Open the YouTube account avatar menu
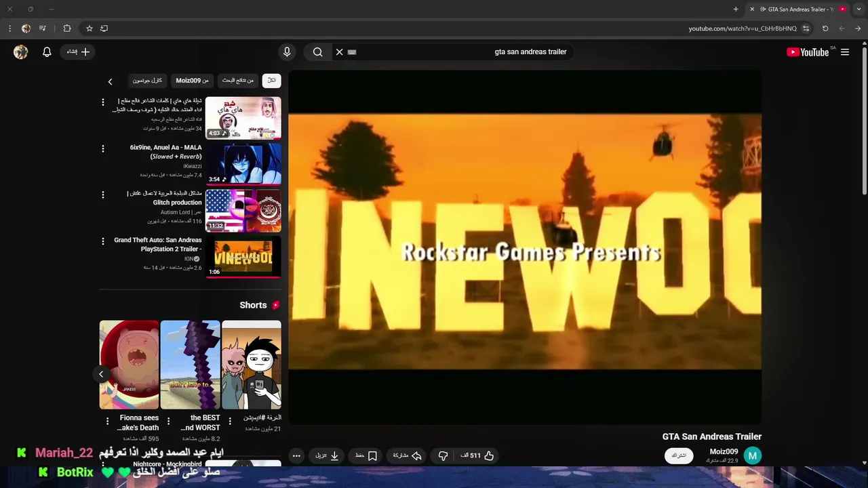 21,52
